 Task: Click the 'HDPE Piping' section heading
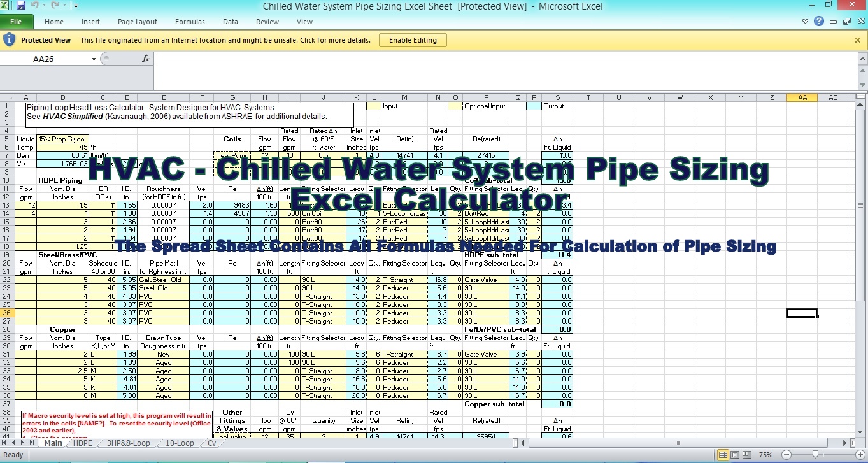coord(60,180)
